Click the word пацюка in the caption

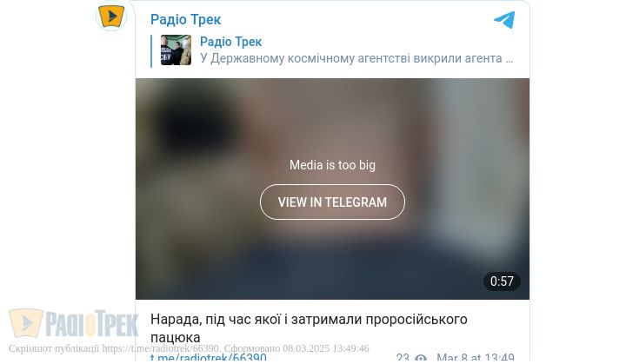click(x=176, y=337)
